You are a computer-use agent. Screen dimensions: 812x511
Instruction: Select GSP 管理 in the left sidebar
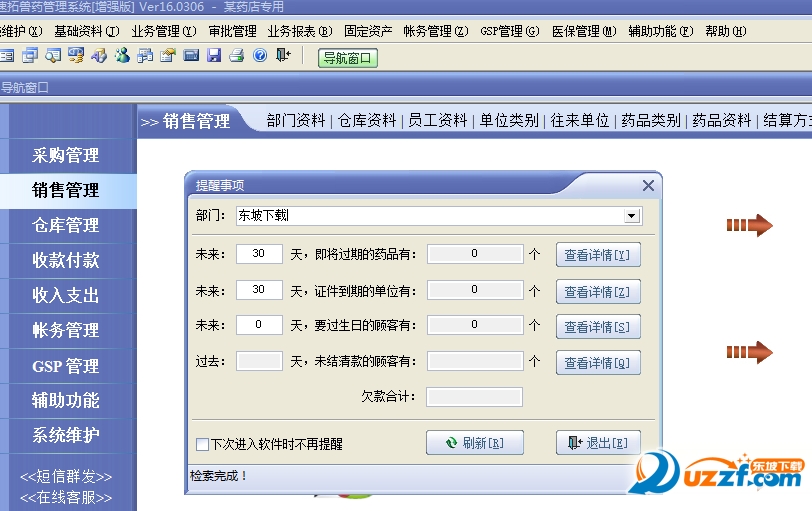[66, 366]
